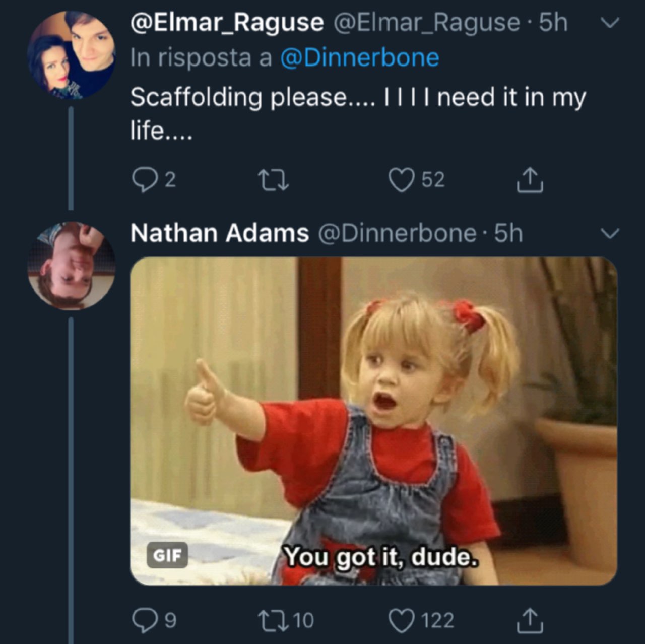View Nathan Adams' upside-down avatar

[71, 265]
